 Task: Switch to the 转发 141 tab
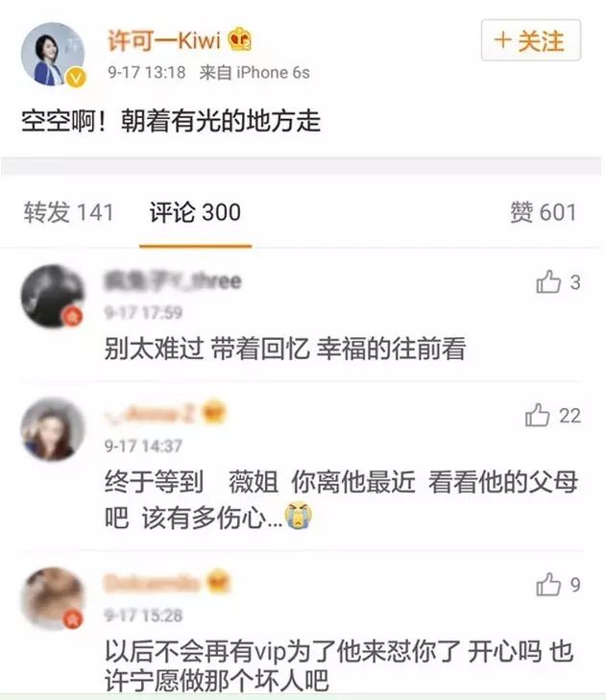[68, 212]
